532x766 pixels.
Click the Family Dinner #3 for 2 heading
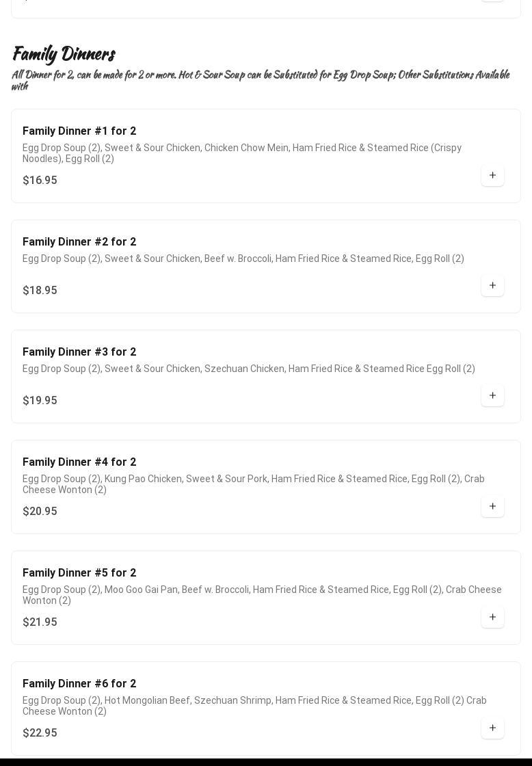[x=79, y=352]
